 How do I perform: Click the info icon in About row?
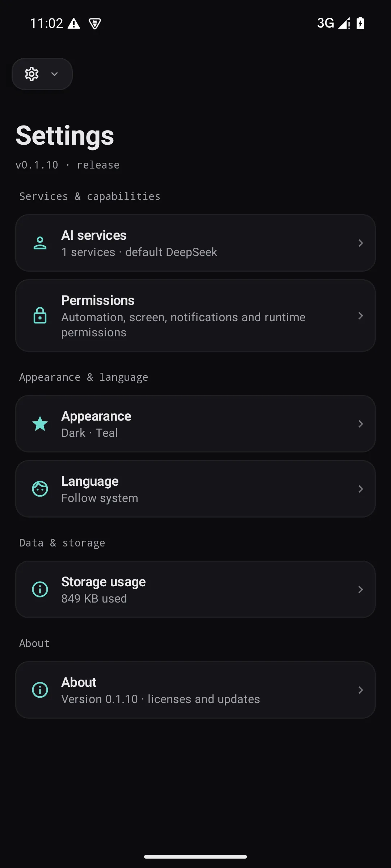click(40, 690)
